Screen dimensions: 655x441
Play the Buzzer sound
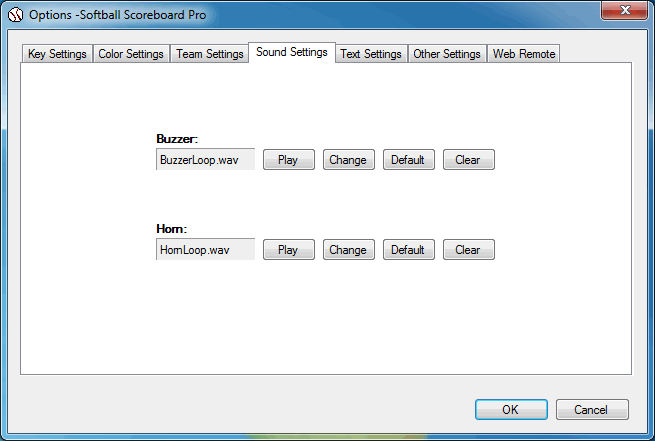[288, 160]
